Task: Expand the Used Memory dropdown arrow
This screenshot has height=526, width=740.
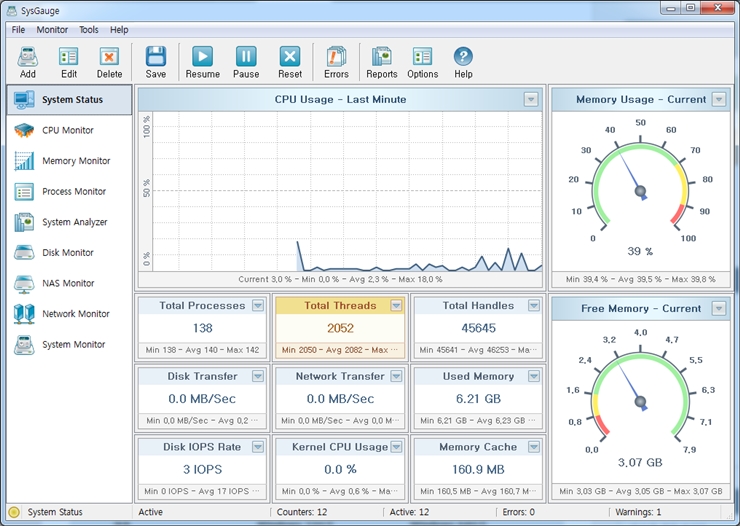Action: [534, 376]
